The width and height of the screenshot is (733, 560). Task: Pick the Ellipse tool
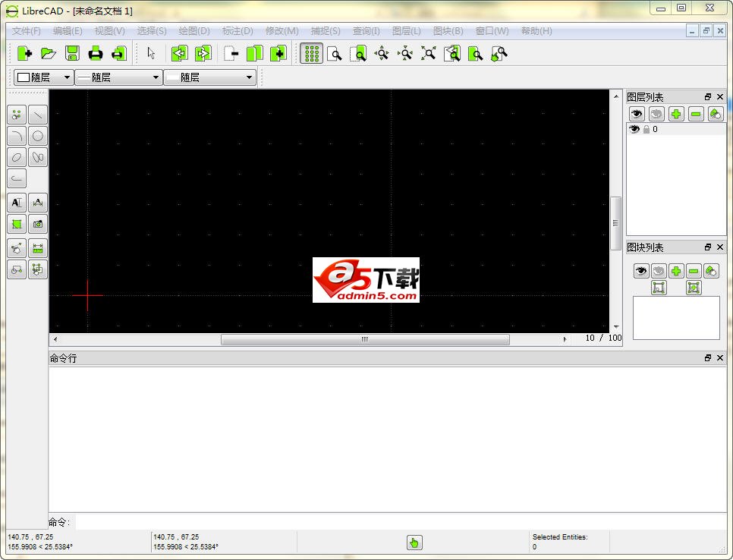(16, 157)
